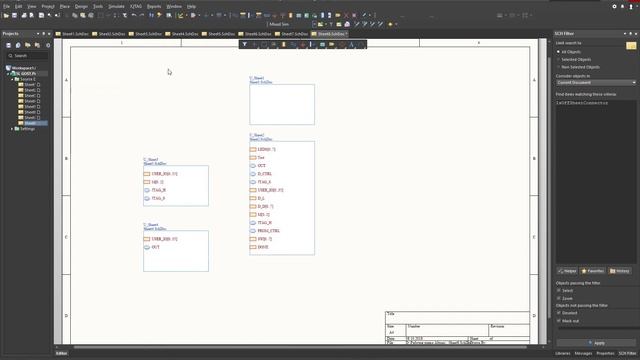
Task: Select highlighted Sheet8 in Projects tree
Action: [33, 123]
